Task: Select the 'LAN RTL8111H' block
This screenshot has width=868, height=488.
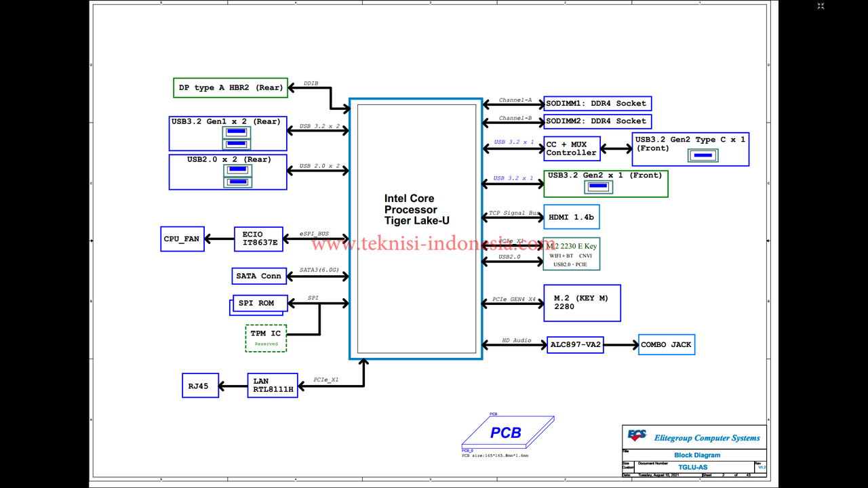Action: [x=272, y=386]
